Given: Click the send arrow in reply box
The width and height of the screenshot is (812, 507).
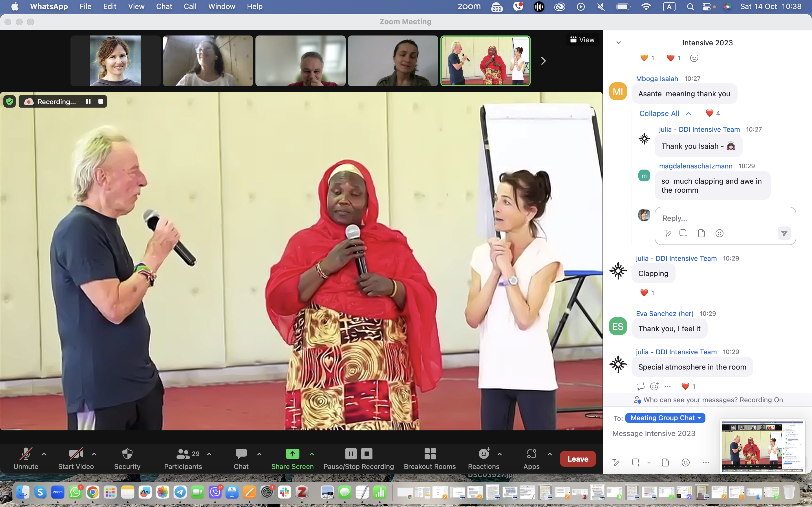Looking at the screenshot, I should [784, 234].
